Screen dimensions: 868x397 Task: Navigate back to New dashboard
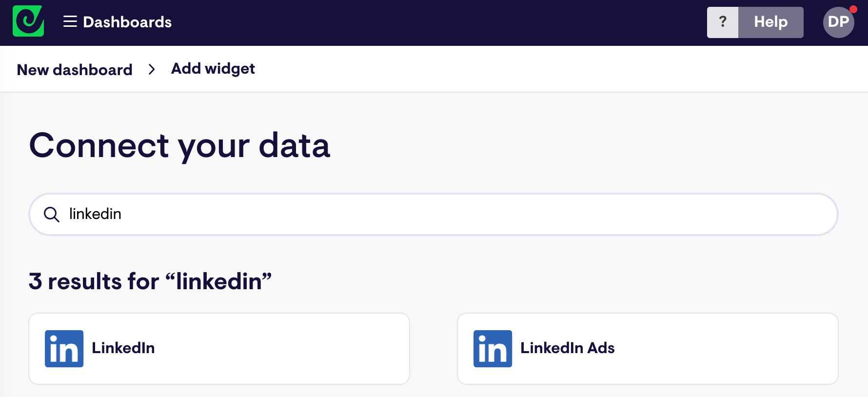pyautogui.click(x=74, y=70)
